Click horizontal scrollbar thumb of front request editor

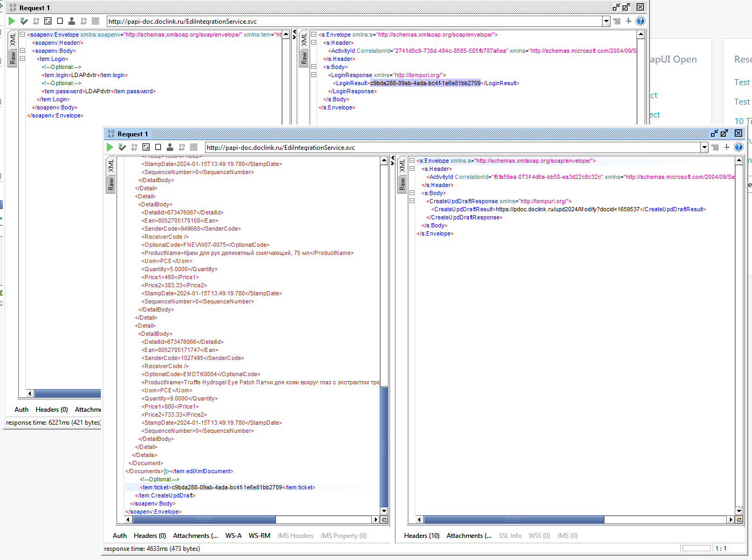coord(204,520)
